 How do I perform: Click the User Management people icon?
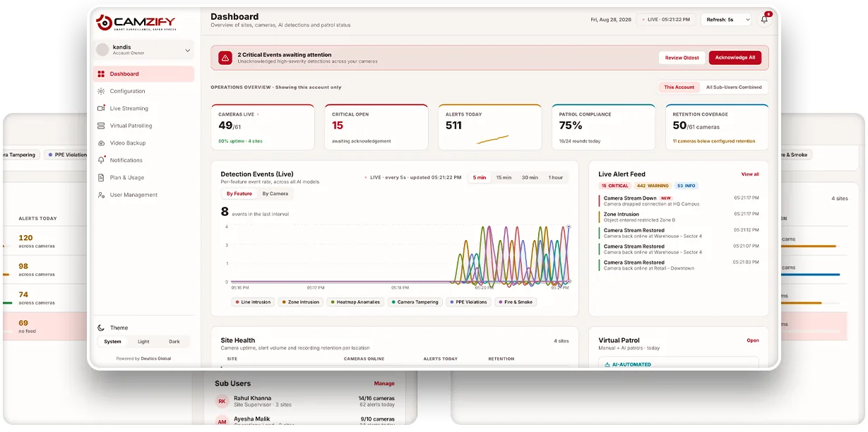point(101,195)
